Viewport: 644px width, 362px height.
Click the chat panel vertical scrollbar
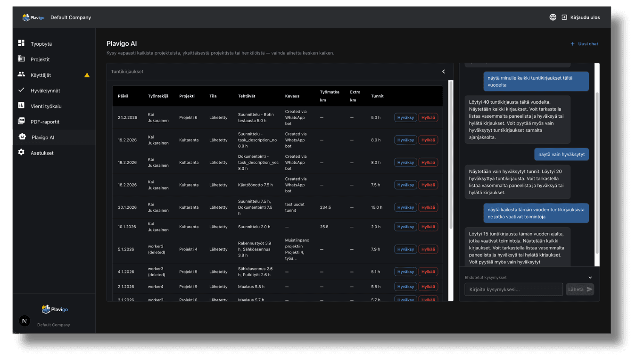click(x=597, y=165)
